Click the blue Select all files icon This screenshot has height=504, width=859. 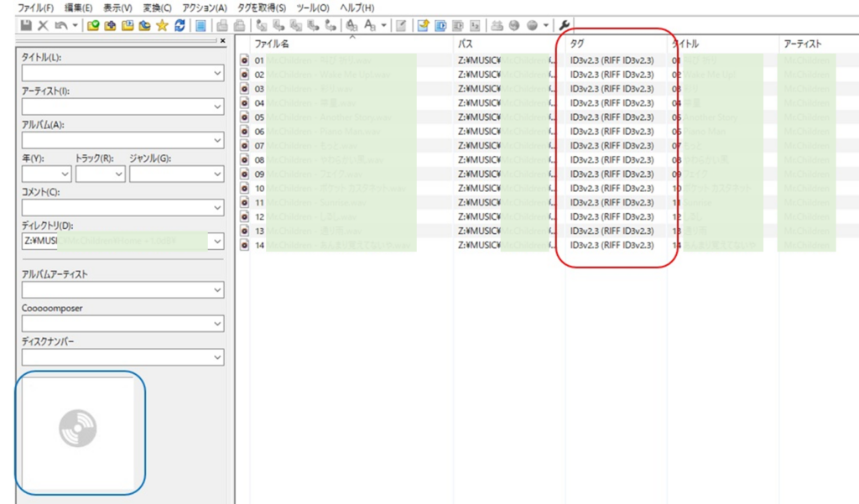[201, 25]
